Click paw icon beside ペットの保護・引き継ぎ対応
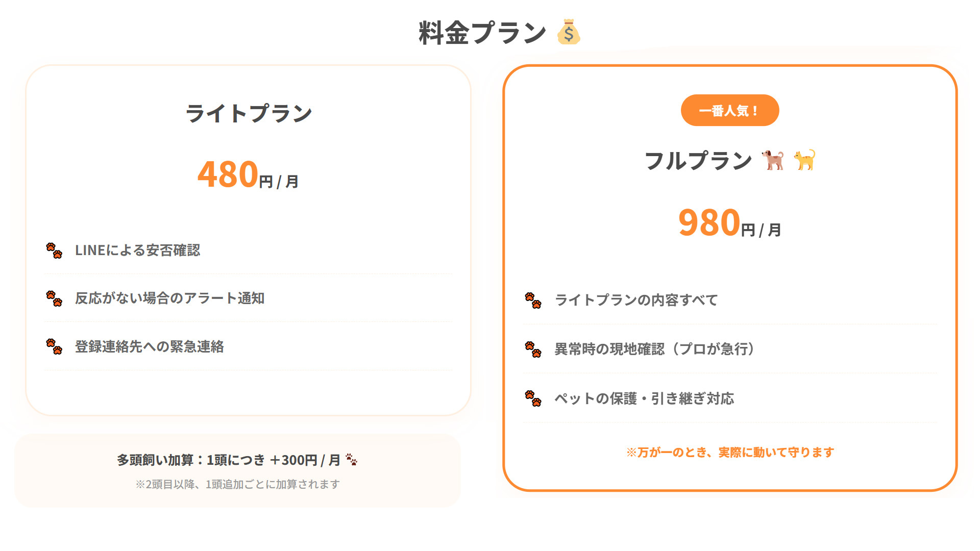Image resolution: width=980 pixels, height=551 pixels. click(x=533, y=398)
